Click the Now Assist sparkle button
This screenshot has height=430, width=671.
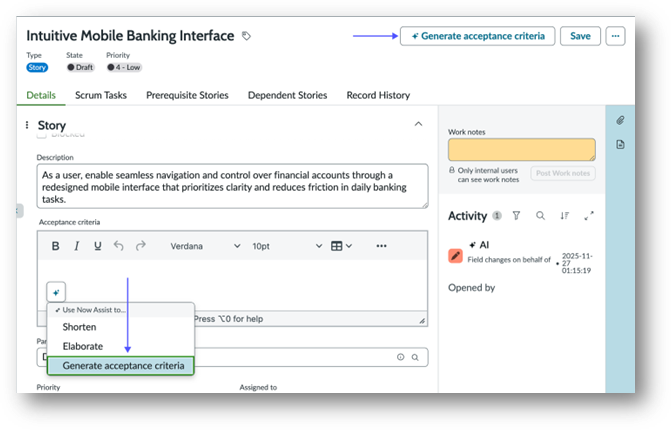click(x=57, y=292)
